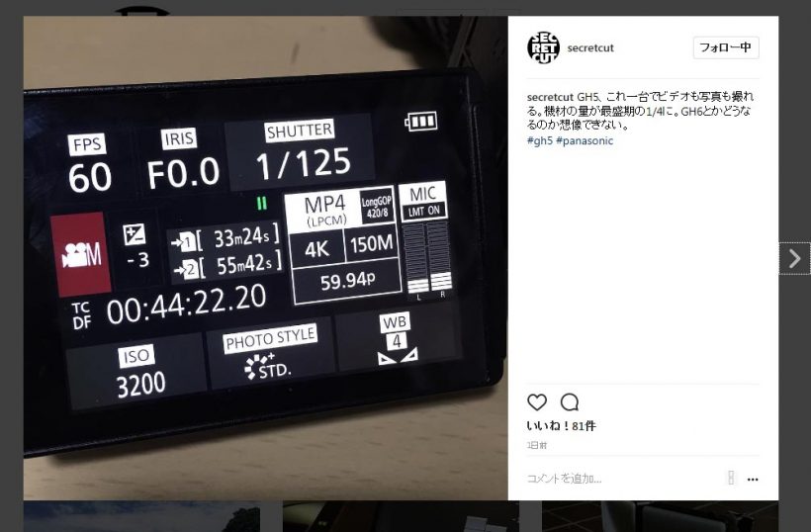Image resolution: width=811 pixels, height=532 pixels.
Task: Toggle the フォロー中 following button
Action: (726, 47)
